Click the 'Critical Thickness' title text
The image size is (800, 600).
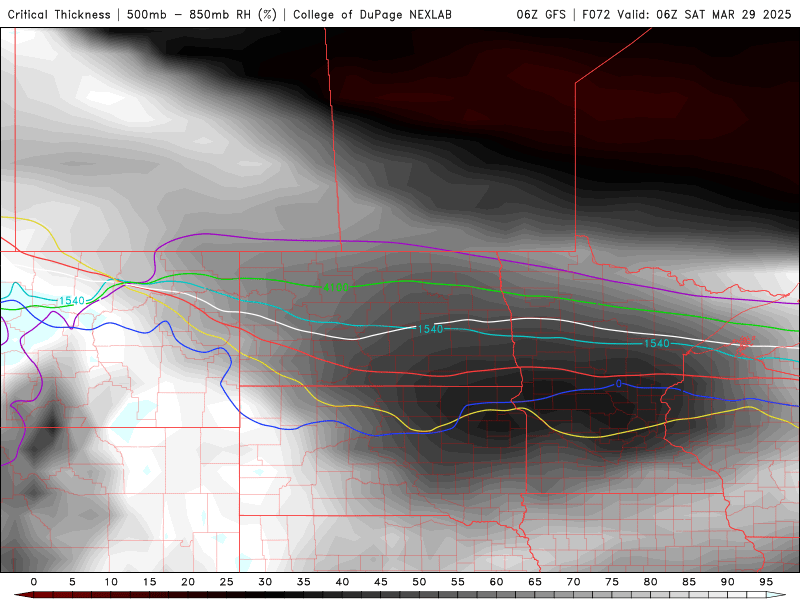[59, 15]
